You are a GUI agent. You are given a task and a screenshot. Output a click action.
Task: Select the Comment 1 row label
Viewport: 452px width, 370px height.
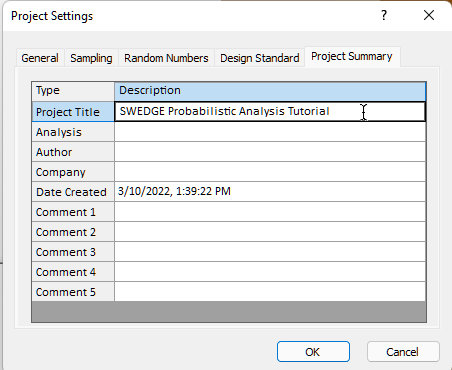point(73,212)
